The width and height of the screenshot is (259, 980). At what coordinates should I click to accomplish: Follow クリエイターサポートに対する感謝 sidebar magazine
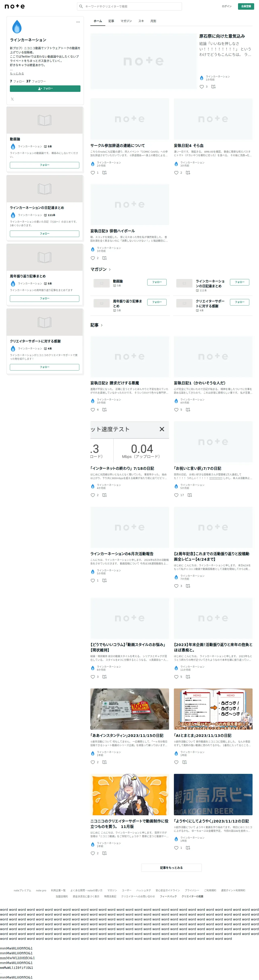pos(45,367)
